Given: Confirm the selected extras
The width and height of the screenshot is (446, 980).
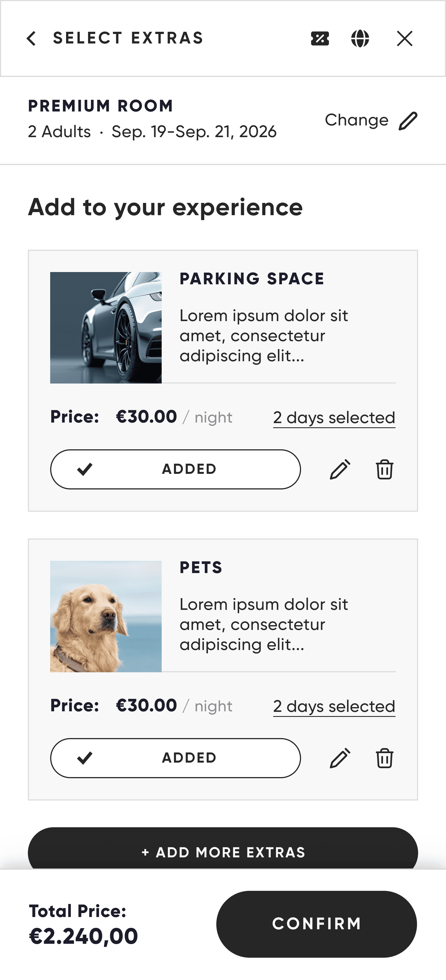Looking at the screenshot, I should [x=317, y=924].
